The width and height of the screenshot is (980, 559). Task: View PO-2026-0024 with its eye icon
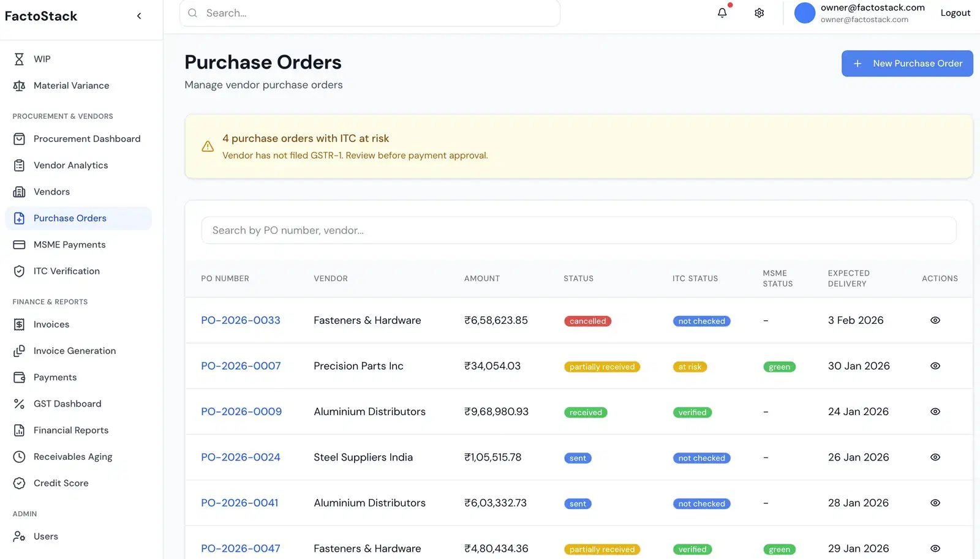coord(935,457)
